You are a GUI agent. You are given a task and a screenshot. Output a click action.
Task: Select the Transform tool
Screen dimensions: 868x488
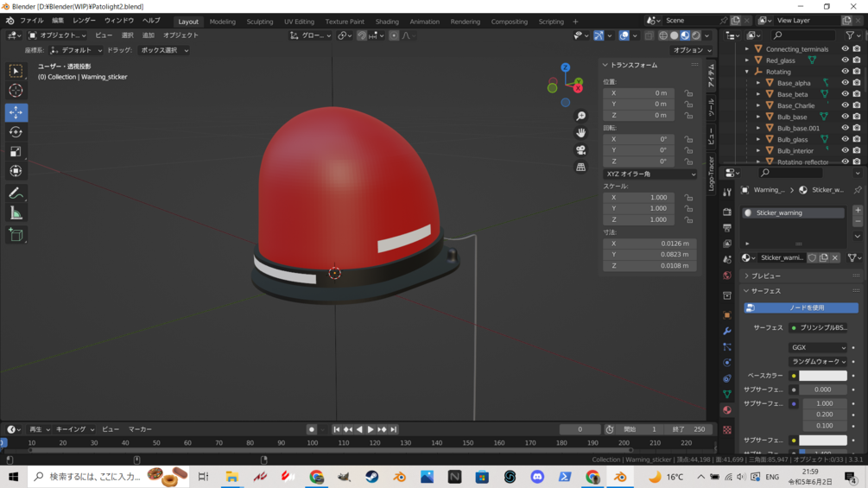coord(16,170)
